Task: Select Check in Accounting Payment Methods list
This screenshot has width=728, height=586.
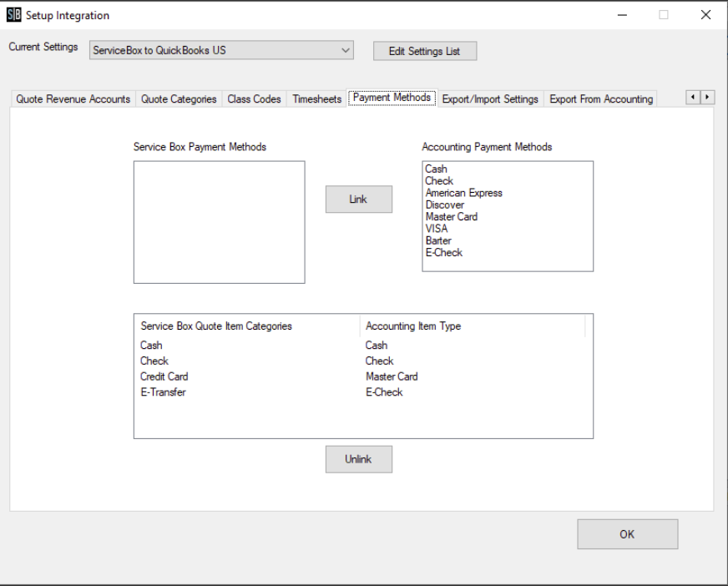Action: [x=439, y=181]
